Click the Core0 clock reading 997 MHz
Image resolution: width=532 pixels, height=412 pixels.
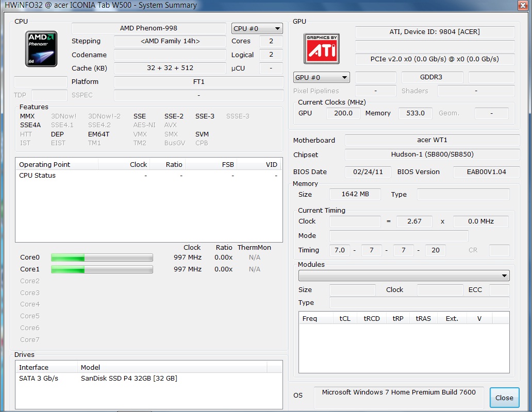pyautogui.click(x=187, y=257)
